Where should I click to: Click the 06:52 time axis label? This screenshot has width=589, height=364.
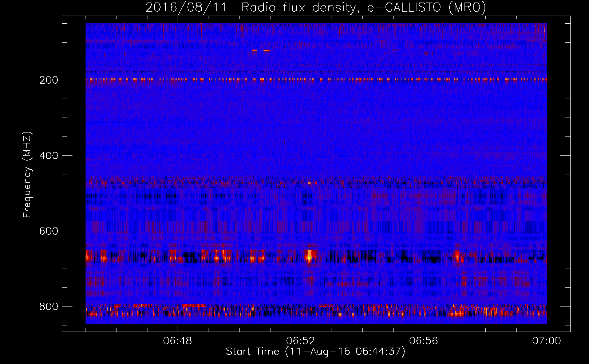pyautogui.click(x=301, y=341)
